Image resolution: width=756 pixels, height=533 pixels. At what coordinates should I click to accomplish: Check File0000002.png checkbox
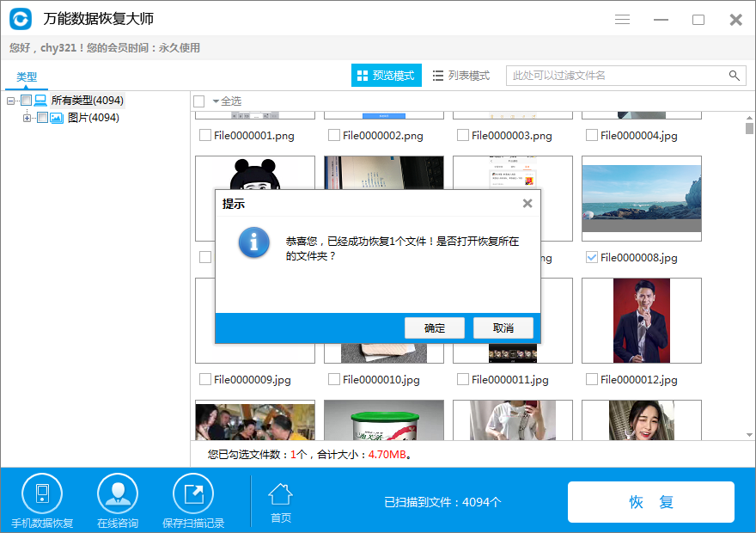(x=334, y=135)
